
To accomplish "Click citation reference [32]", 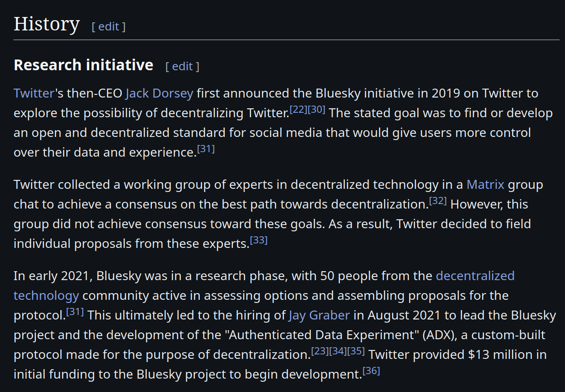I will click(438, 201).
